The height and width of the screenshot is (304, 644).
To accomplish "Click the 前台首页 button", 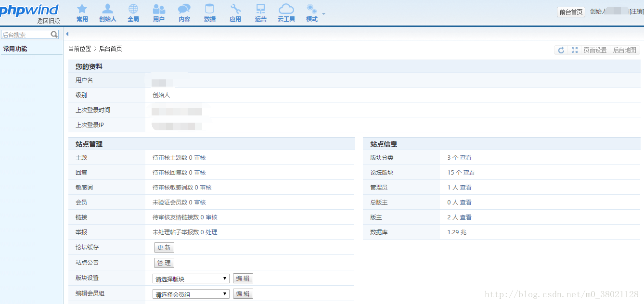I will 571,12.
